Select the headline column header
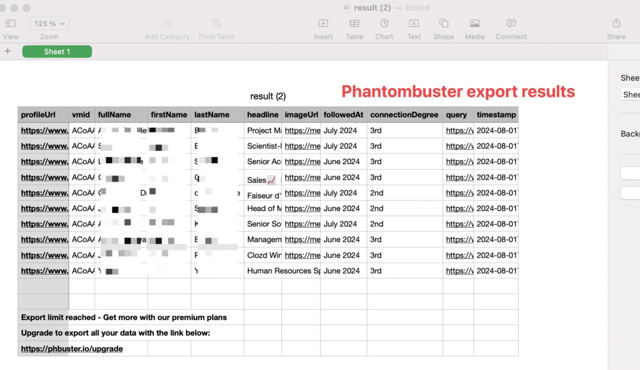640x370 pixels. pyautogui.click(x=263, y=115)
